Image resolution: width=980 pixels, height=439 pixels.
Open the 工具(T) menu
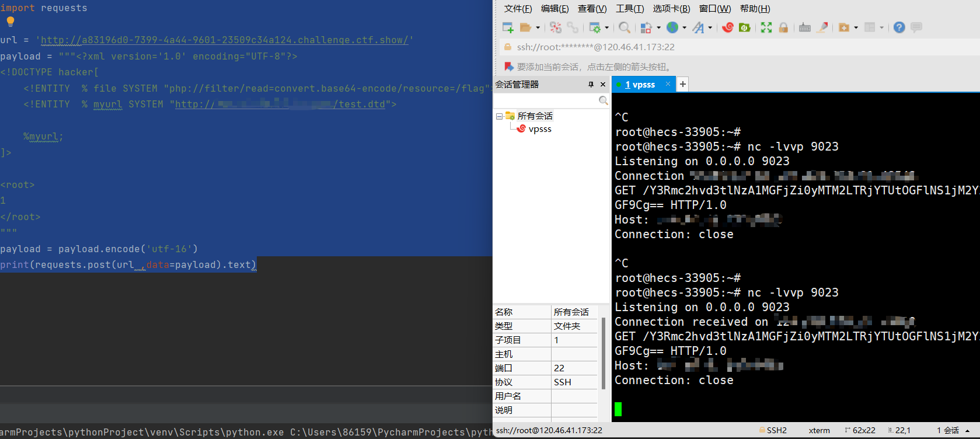(630, 9)
